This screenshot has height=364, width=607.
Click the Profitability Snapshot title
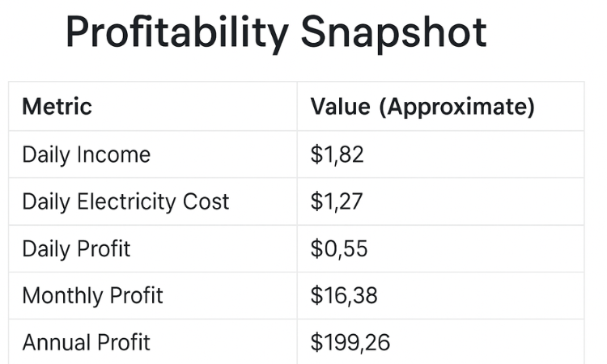coord(275,34)
